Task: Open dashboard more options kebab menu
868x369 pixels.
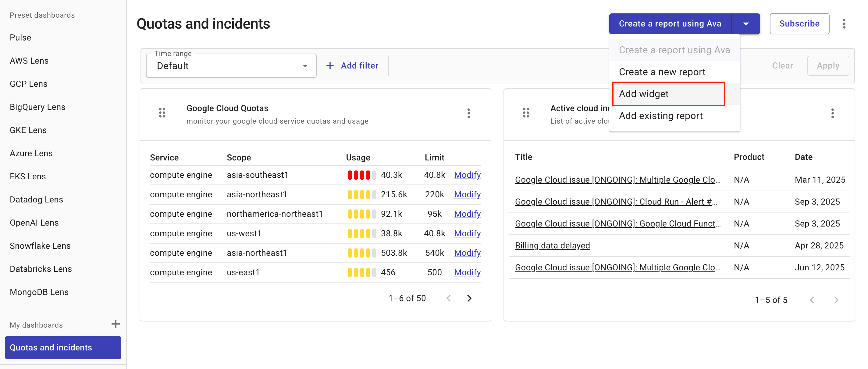Action: (844, 24)
